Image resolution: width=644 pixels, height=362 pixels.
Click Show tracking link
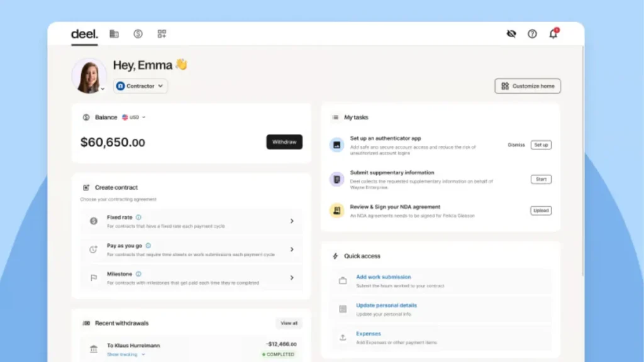[x=122, y=354]
